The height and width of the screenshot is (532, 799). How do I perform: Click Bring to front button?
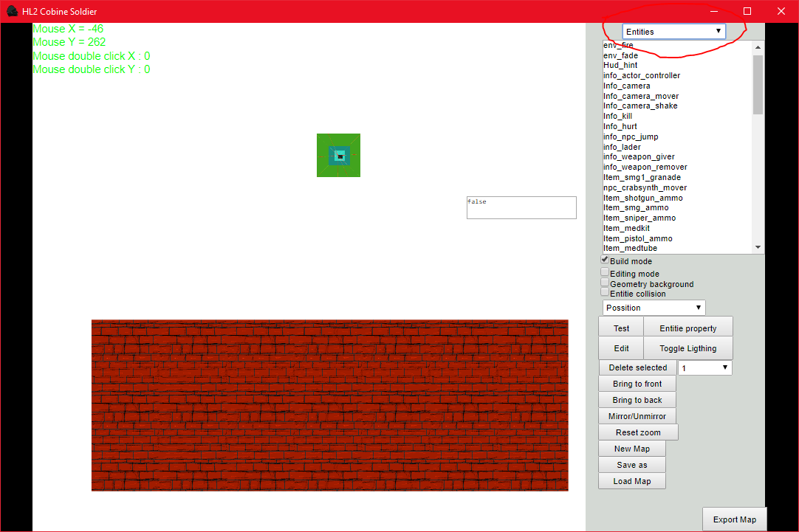[637, 384]
